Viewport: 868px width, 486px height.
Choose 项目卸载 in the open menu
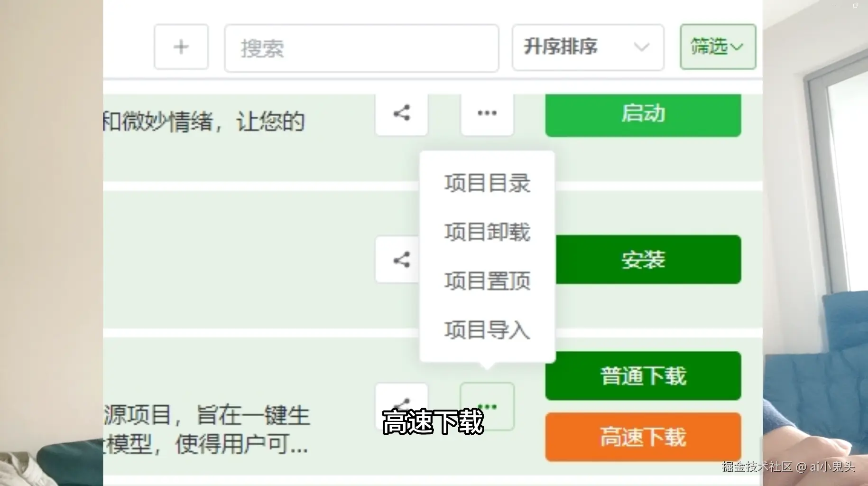click(487, 232)
